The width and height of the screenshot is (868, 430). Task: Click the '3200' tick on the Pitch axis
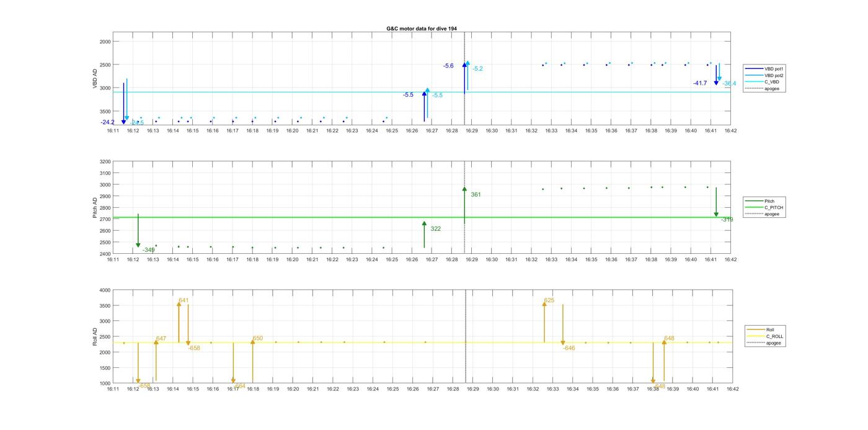click(x=104, y=162)
